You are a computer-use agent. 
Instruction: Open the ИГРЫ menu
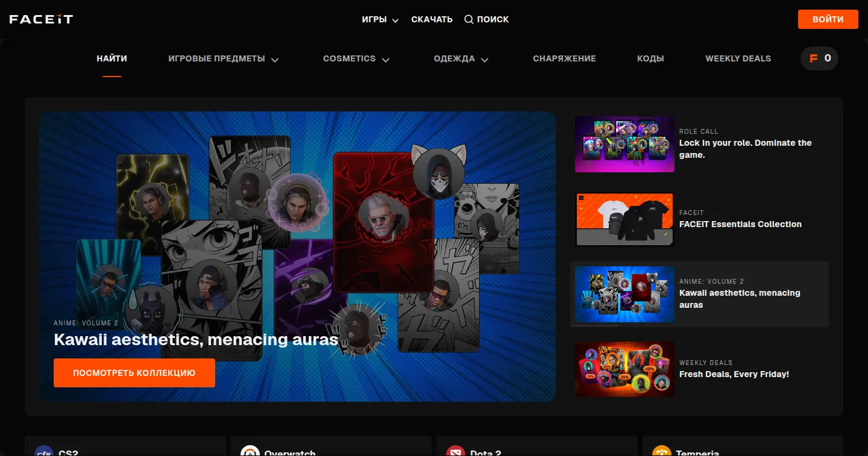click(380, 19)
